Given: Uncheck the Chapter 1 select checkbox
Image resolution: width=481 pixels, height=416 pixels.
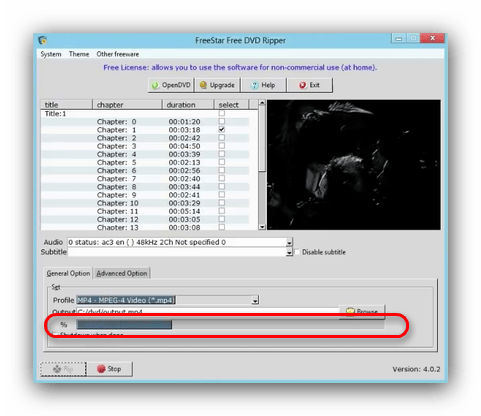Looking at the screenshot, I should (222, 129).
